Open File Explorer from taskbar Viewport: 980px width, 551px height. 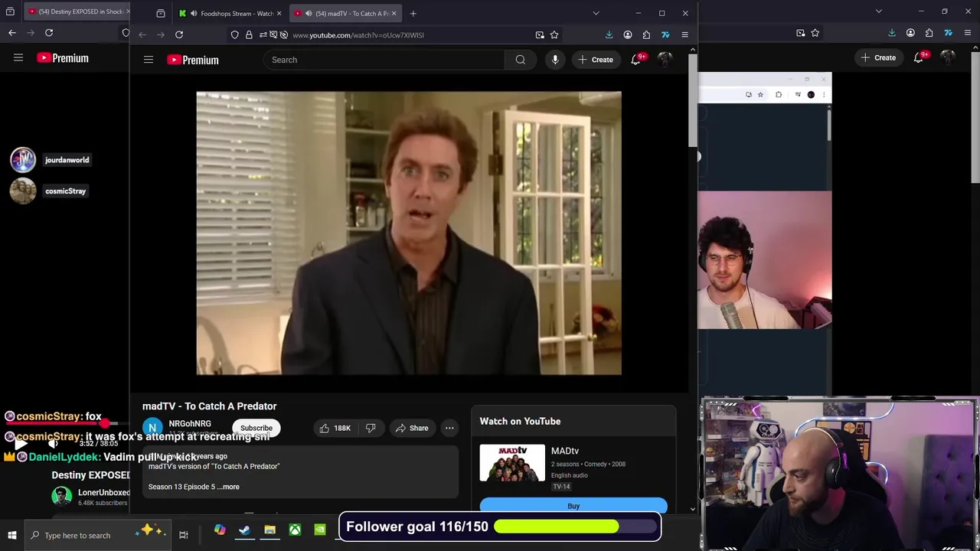269,530
